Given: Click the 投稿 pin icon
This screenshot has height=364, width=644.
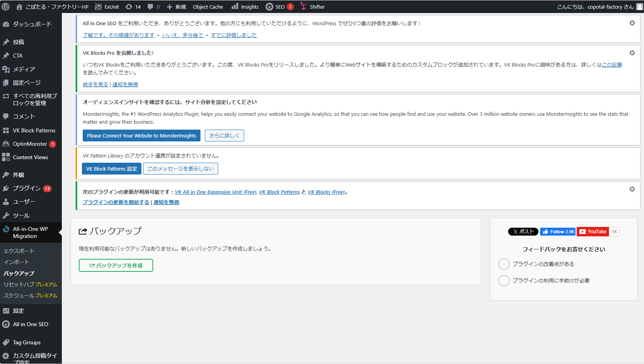Looking at the screenshot, I should [x=6, y=42].
